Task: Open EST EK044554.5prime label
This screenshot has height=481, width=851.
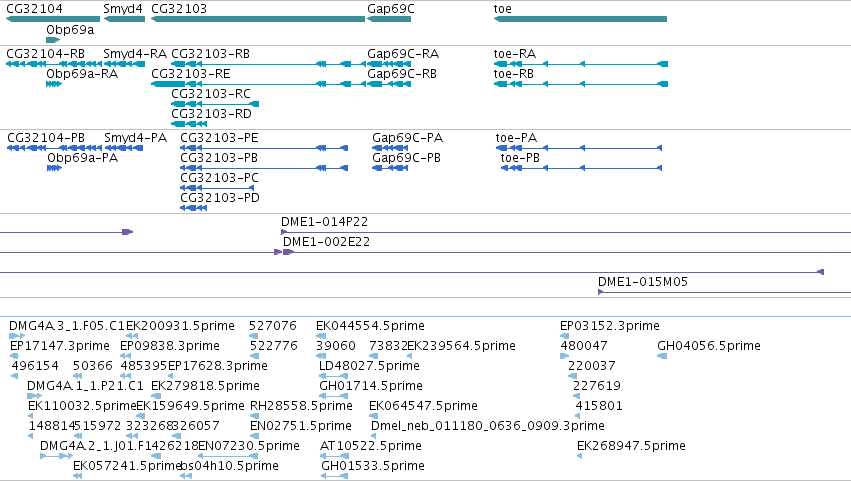Action: point(370,326)
